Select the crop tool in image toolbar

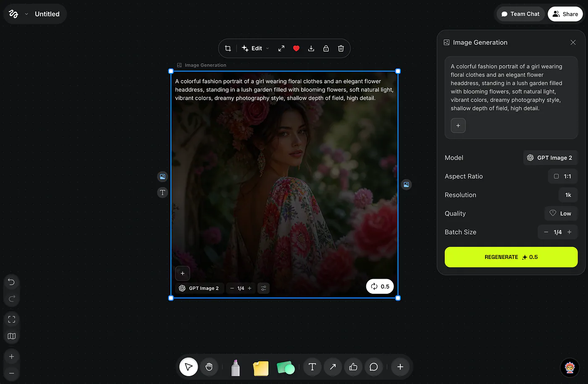coord(228,48)
